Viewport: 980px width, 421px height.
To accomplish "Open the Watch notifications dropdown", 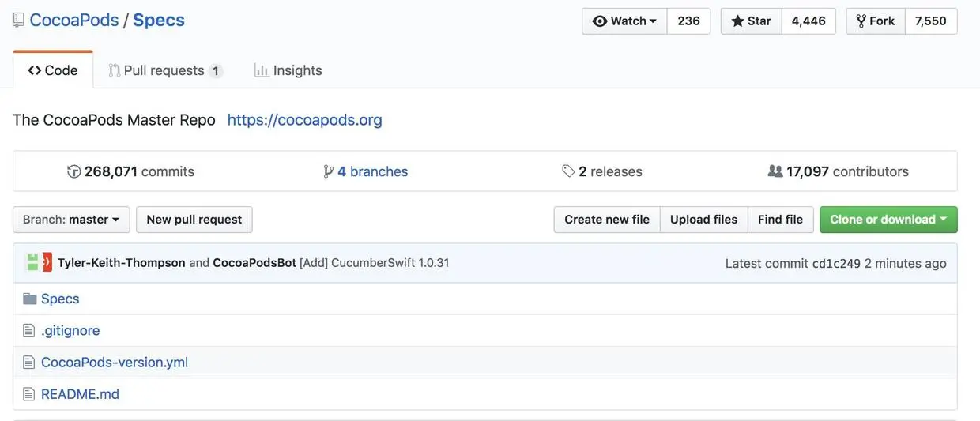I will point(624,21).
